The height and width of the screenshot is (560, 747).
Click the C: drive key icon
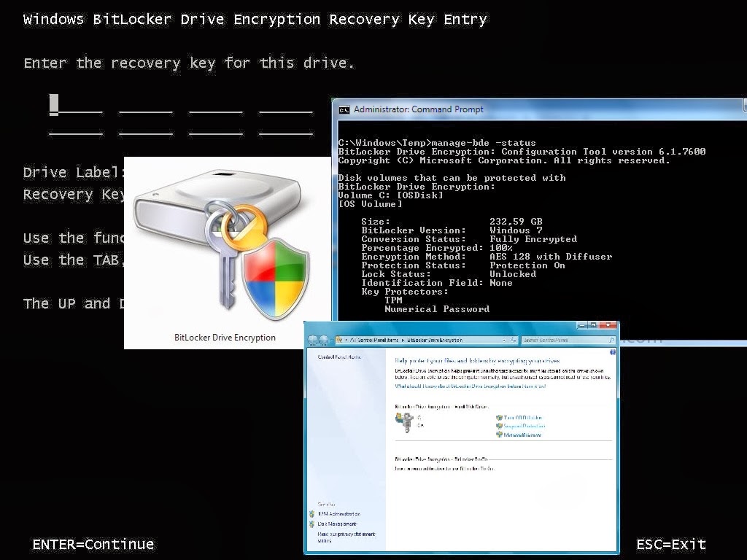point(405,422)
